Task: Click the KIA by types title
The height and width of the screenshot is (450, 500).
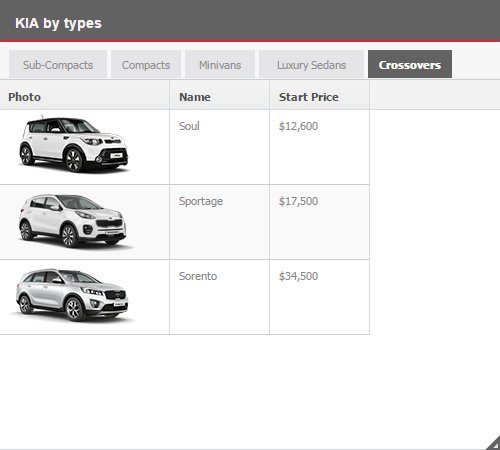Action: pos(58,23)
